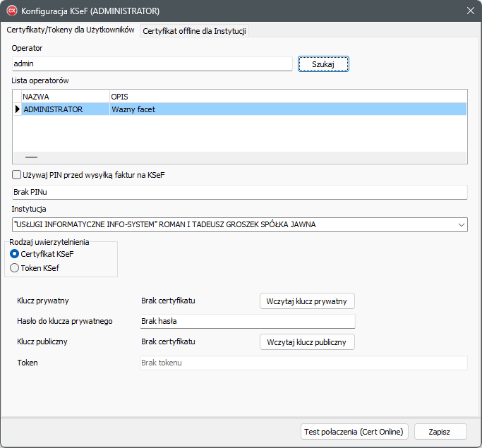
Task: Focus the Operator search input field
Action: coord(152,64)
